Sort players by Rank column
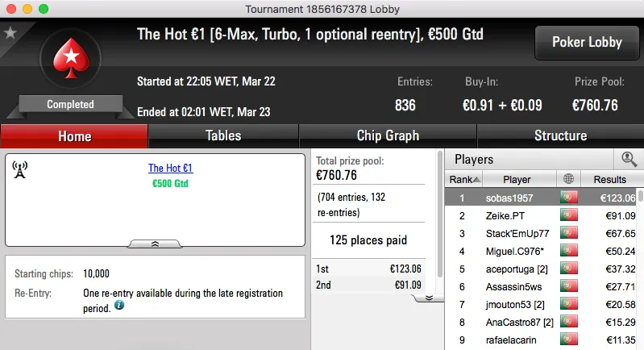This screenshot has height=350, width=644. [465, 179]
